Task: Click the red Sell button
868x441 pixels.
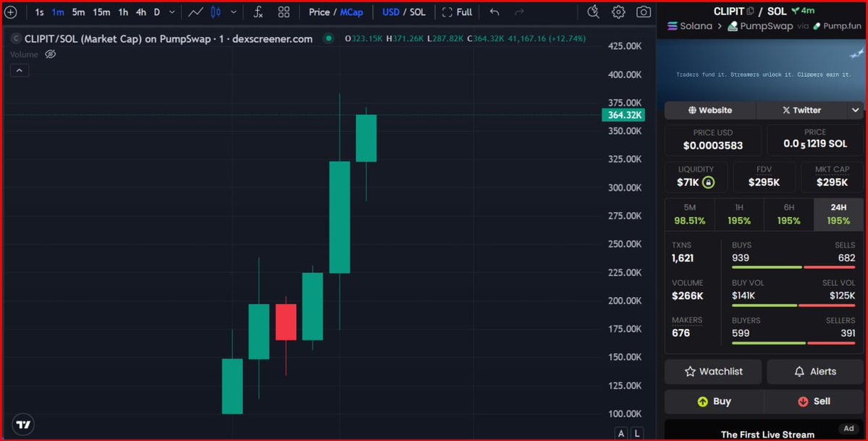Action: tap(814, 402)
